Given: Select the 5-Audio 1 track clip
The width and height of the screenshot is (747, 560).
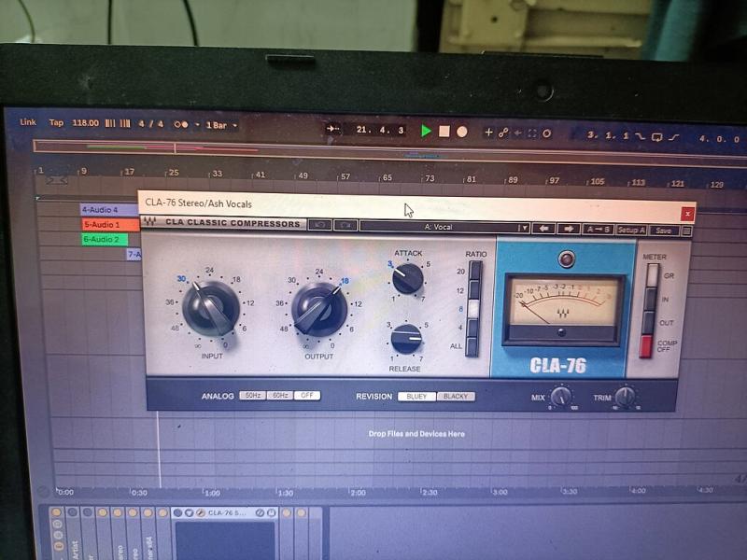Looking at the screenshot, I should 110,224.
